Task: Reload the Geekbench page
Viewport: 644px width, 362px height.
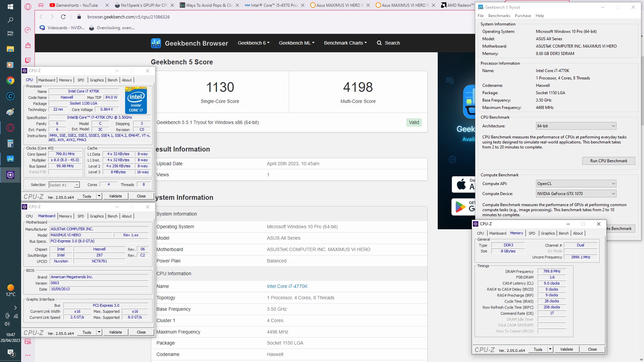Action: [63, 17]
